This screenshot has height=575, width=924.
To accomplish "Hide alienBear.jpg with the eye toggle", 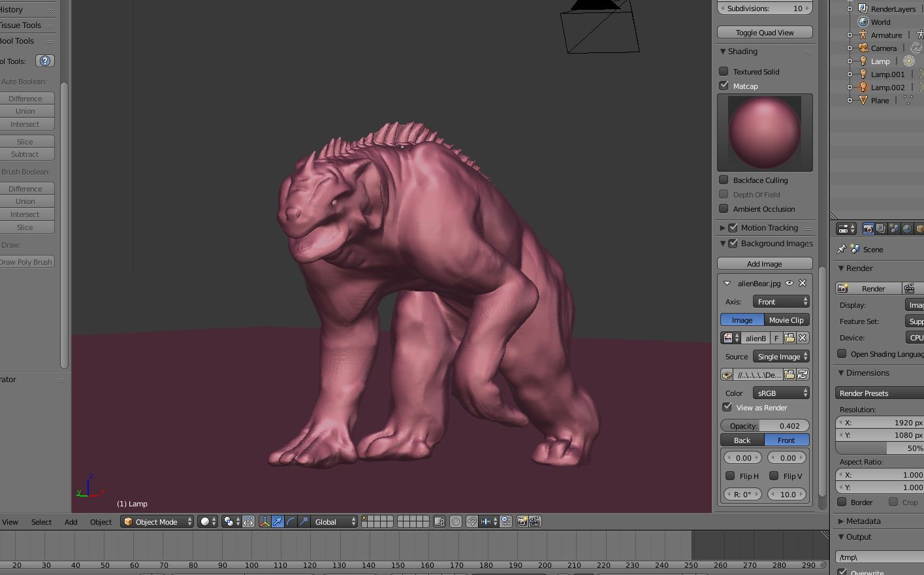I will click(x=789, y=283).
